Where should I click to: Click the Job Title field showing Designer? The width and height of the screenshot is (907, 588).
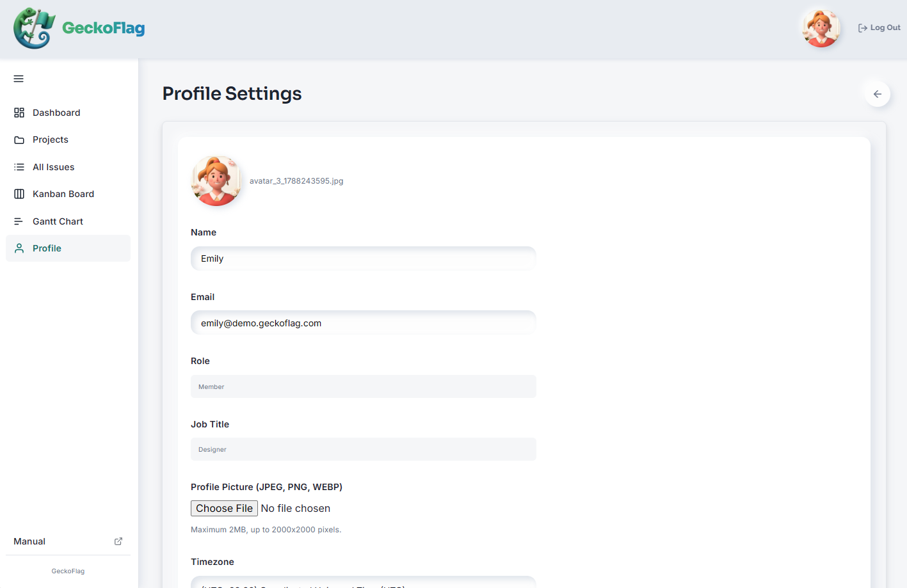coord(364,449)
